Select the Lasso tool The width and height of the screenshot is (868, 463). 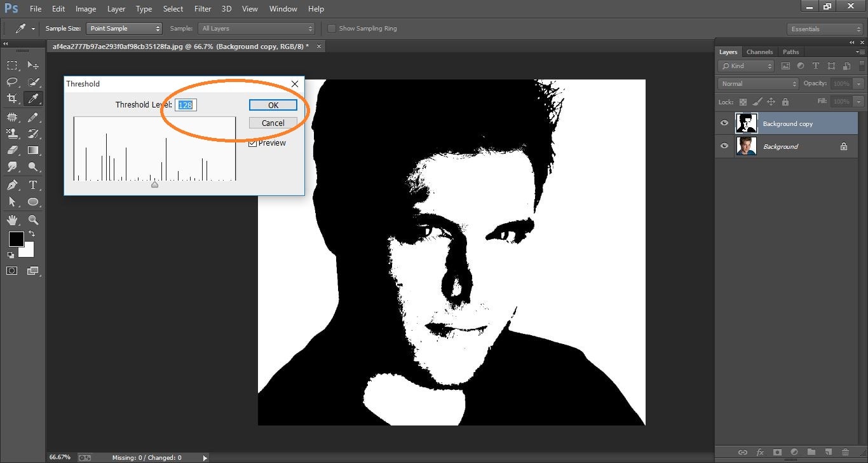pyautogui.click(x=13, y=81)
